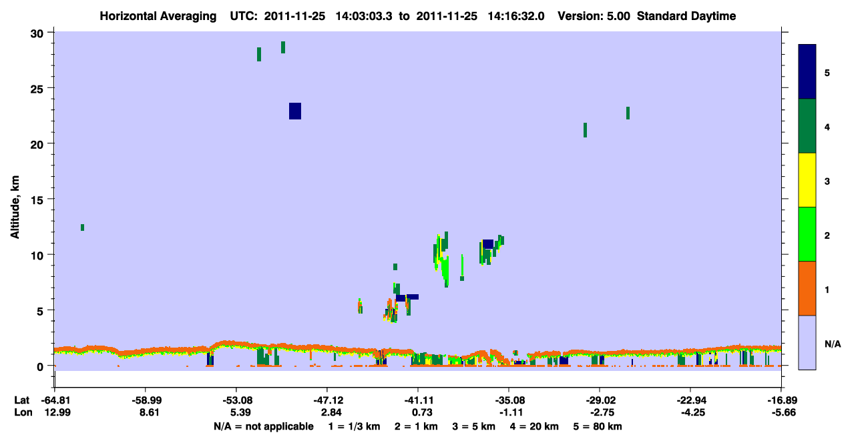Image resolution: width=868 pixels, height=445 pixels.
Task: Click the colorbar label 3
Action: (827, 180)
